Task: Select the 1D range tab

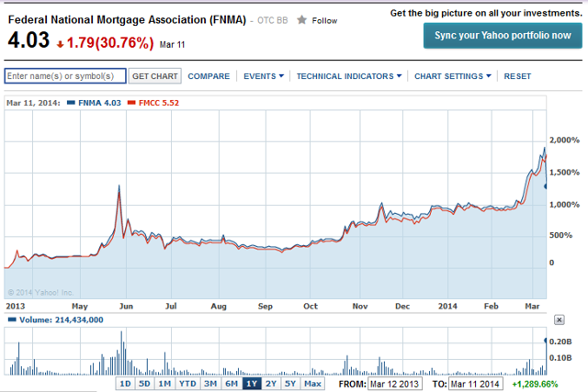Action: tap(125, 384)
